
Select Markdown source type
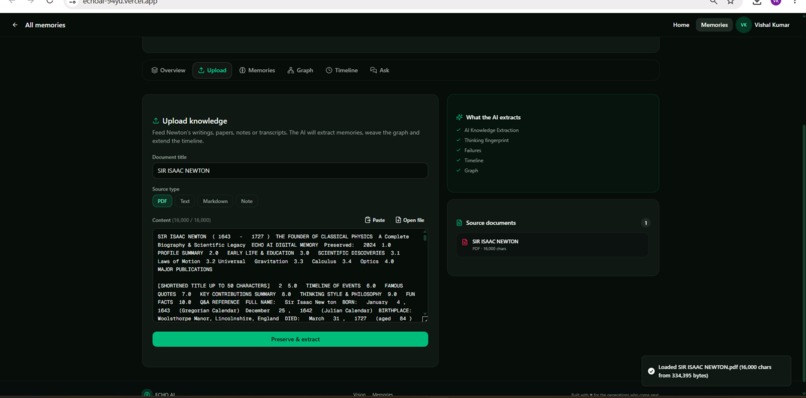coord(215,201)
